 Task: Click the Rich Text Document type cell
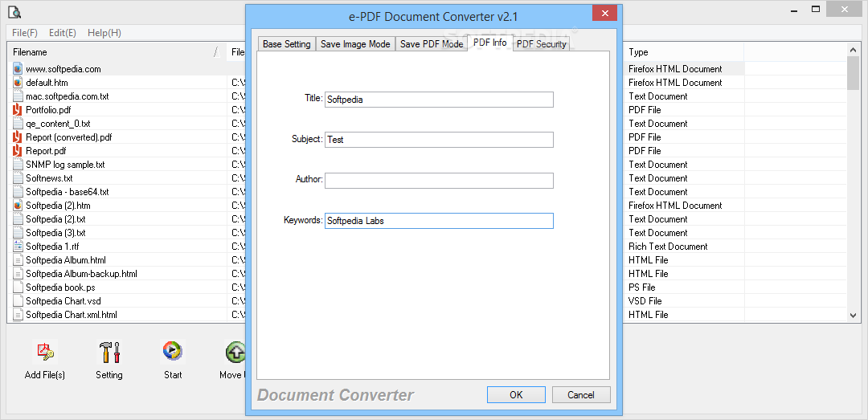[668, 247]
